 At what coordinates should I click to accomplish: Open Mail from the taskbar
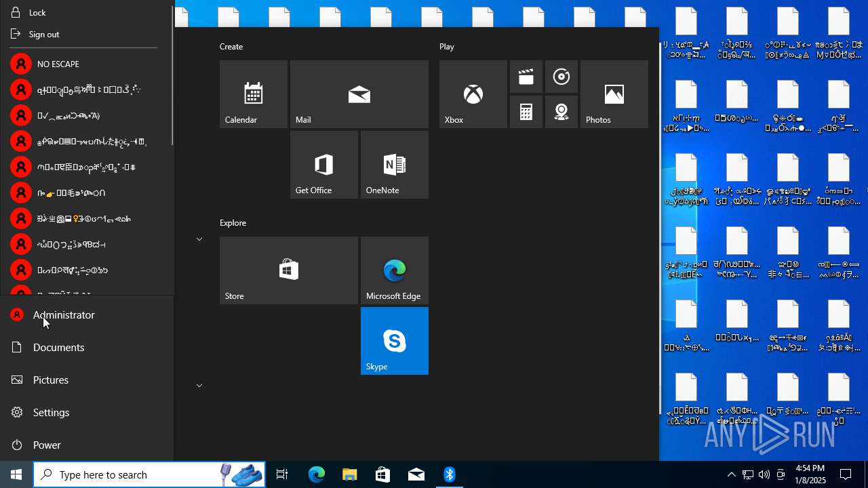pyautogui.click(x=416, y=474)
